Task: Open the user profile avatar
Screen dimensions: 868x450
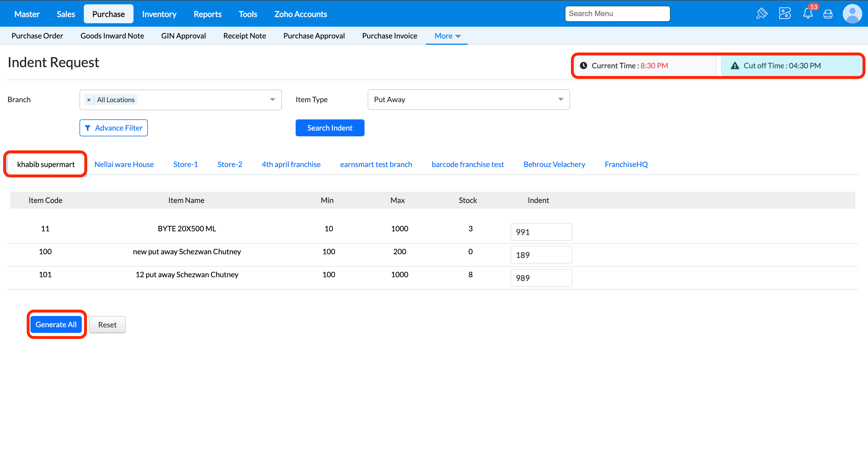Action: coord(852,14)
